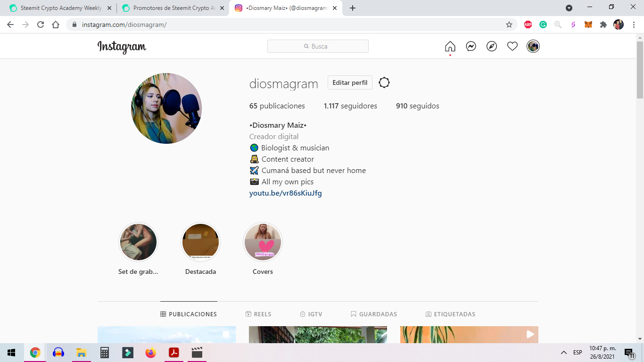644x362 pixels.
Task: Open the tab search dropdown arrow
Action: tap(569, 8)
